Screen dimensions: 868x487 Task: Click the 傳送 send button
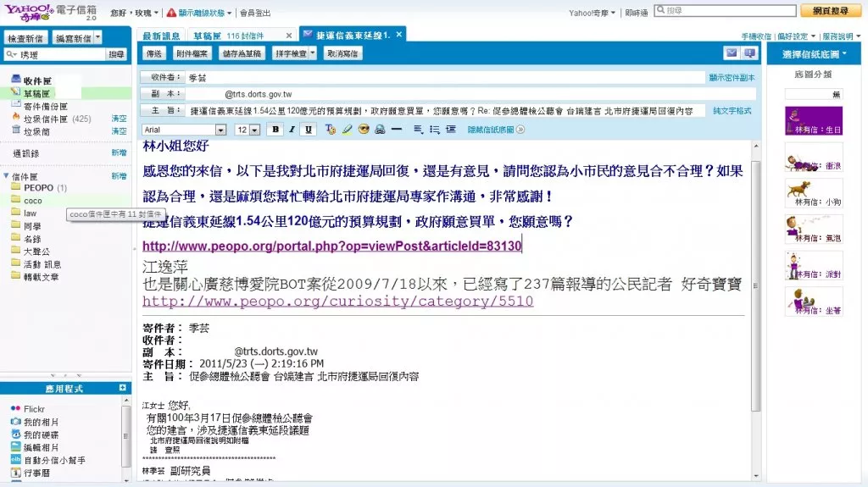click(x=154, y=53)
